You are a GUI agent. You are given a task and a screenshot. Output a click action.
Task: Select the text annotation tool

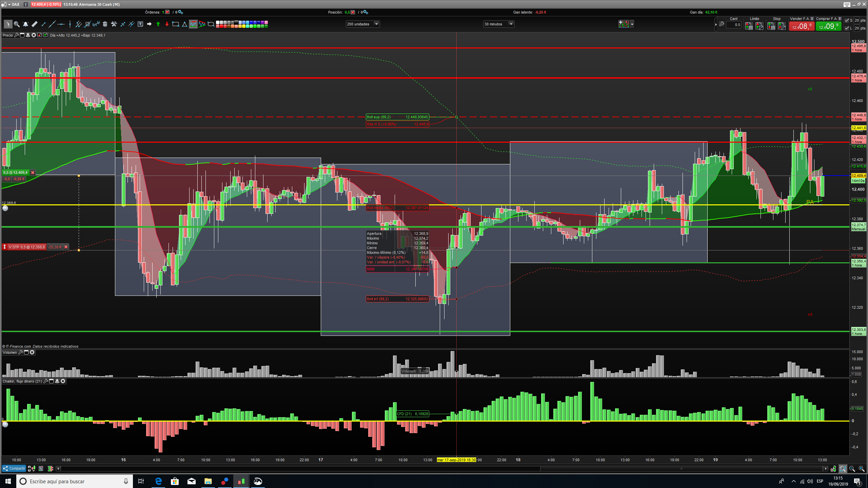tap(140, 24)
